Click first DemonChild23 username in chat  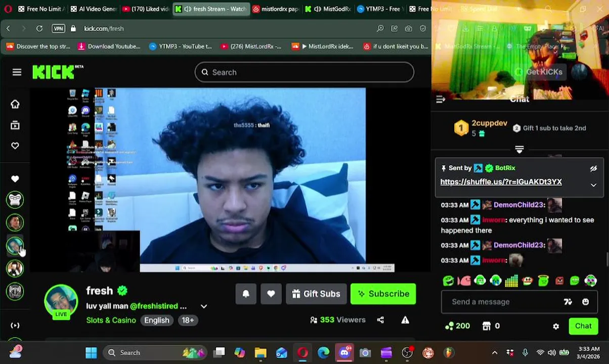click(518, 205)
